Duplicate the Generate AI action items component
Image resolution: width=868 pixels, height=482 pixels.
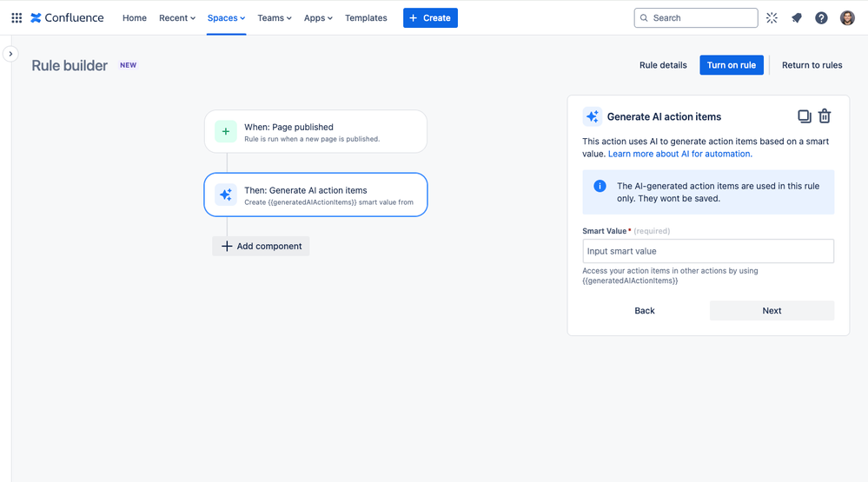pyautogui.click(x=805, y=116)
